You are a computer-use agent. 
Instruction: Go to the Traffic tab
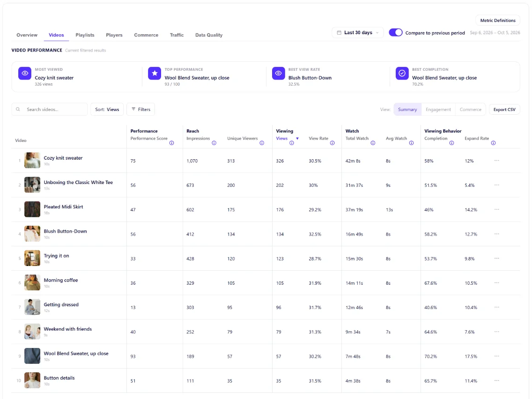point(177,35)
